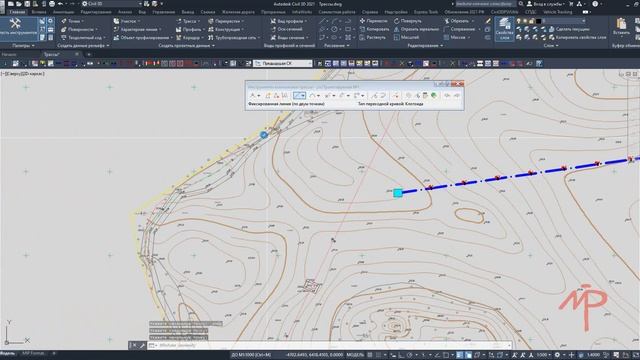Viewport: 640px width, 360px height.
Task: Open the Анализ (Analyze) ribbon tab
Action: (125, 12)
